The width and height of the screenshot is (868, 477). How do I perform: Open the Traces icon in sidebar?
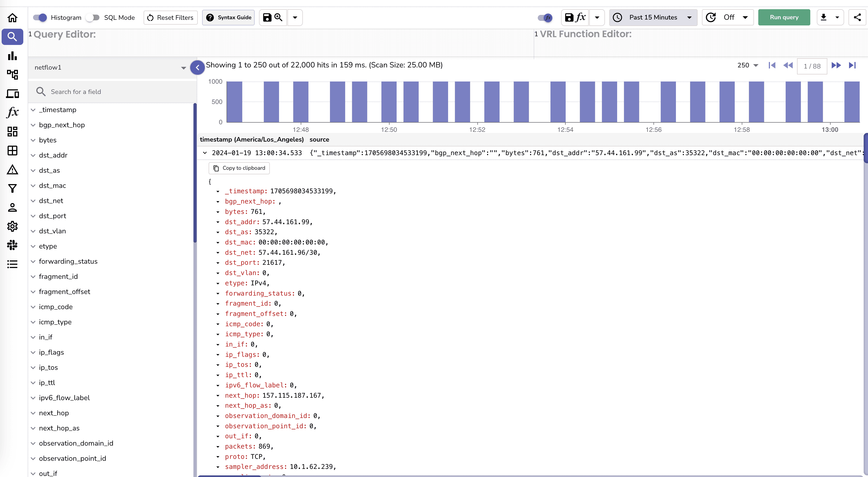[12, 75]
